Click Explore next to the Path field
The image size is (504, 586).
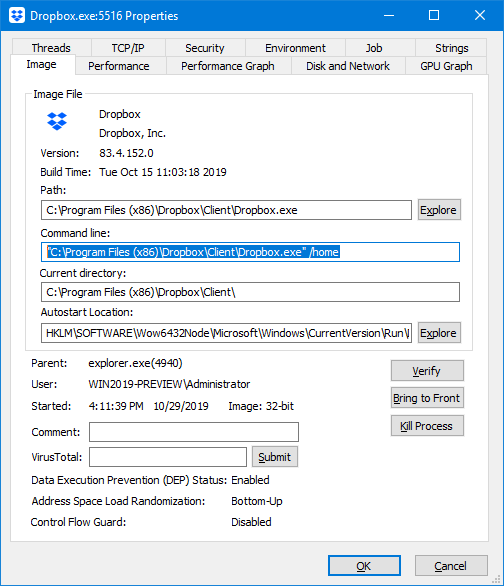click(x=439, y=210)
